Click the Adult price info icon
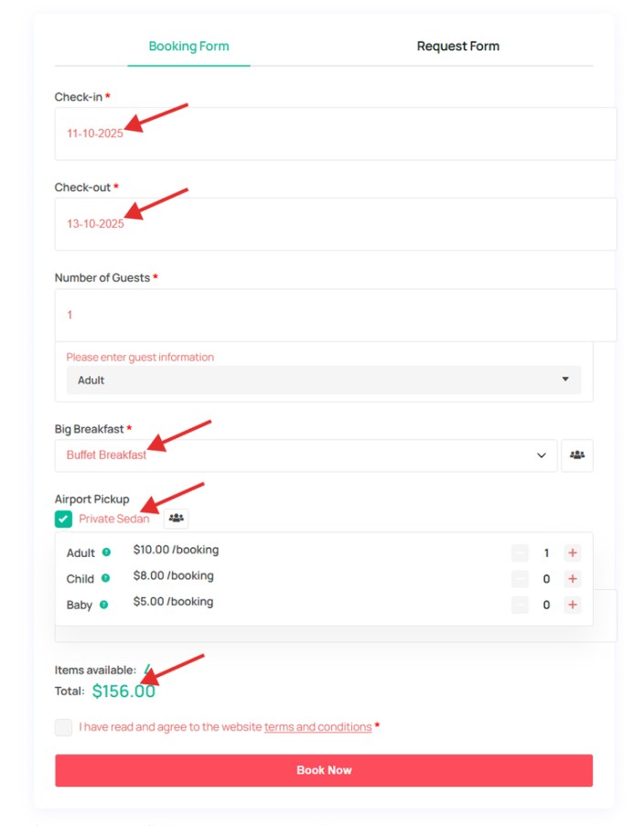 coord(106,552)
